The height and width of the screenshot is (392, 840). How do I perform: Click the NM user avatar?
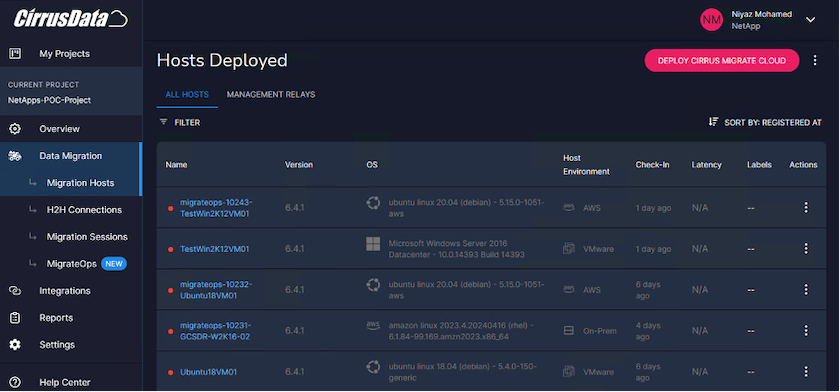point(711,20)
